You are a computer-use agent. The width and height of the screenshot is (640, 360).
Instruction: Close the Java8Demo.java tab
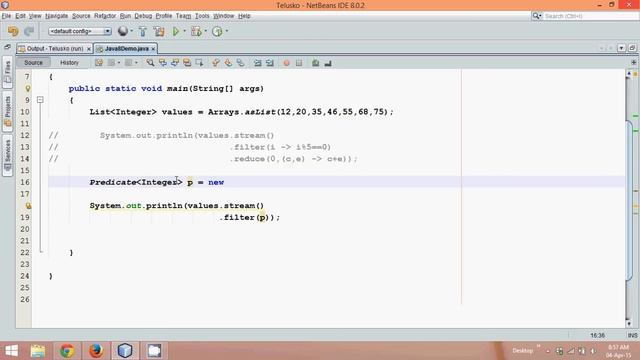pos(153,49)
